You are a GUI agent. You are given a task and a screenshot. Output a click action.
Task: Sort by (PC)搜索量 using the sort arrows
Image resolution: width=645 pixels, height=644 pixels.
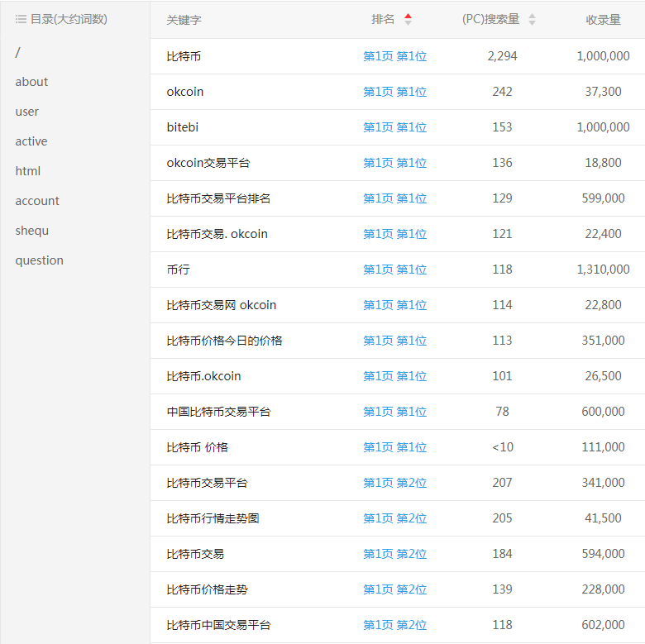tap(532, 20)
